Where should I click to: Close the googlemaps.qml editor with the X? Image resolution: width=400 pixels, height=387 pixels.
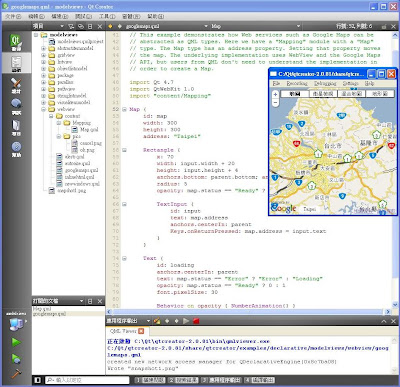(x=393, y=26)
